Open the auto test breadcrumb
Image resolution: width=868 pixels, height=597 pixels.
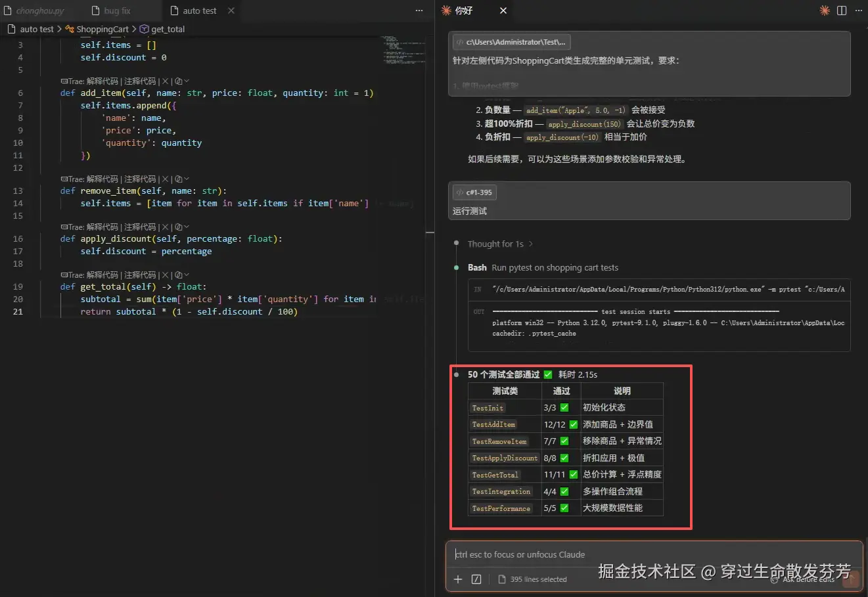[x=37, y=29]
